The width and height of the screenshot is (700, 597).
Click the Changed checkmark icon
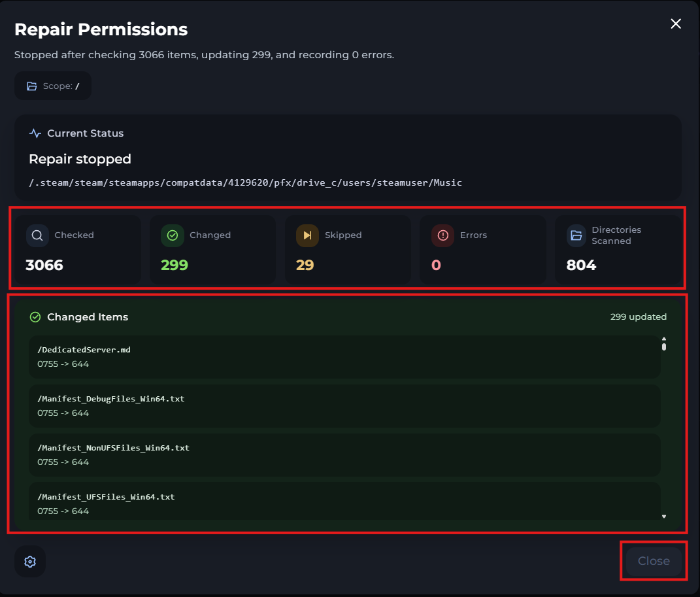coord(173,235)
